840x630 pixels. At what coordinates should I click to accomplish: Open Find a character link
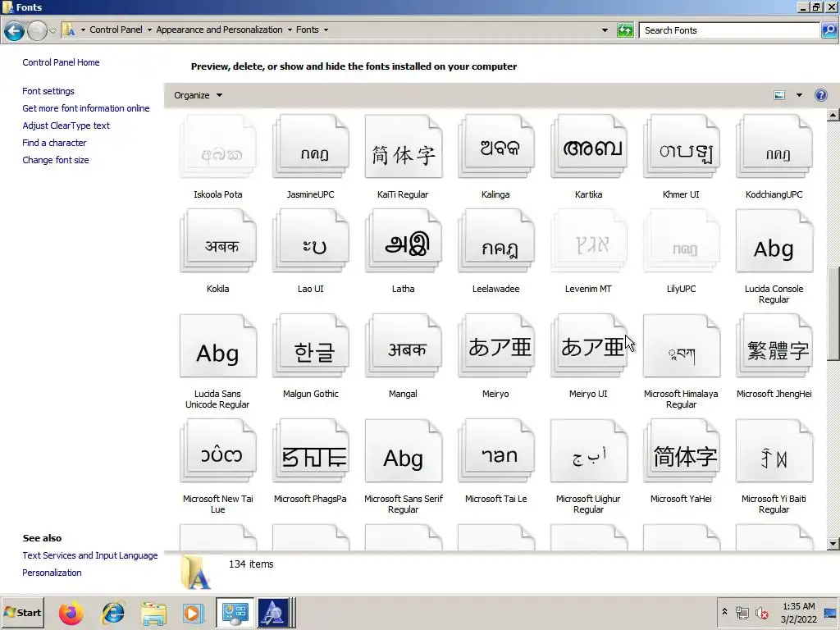(54, 143)
